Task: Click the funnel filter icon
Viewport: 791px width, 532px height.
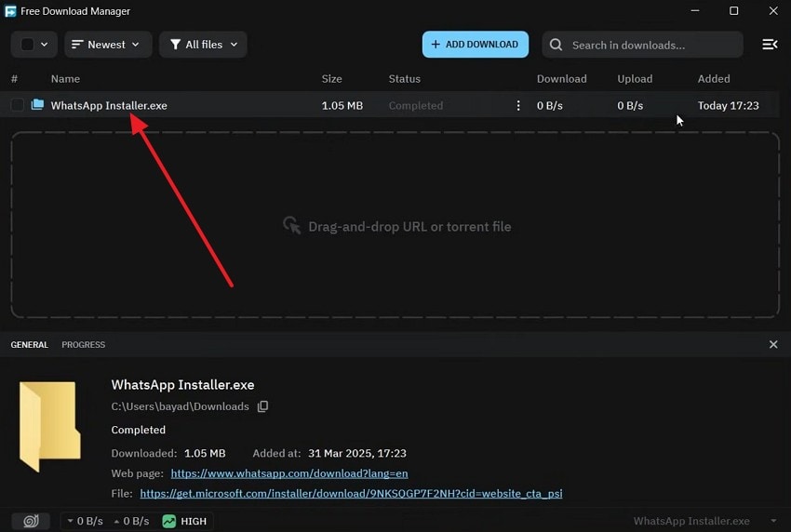Action: 175,45
